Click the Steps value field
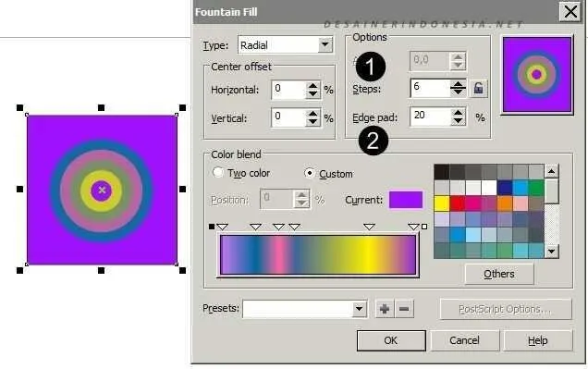Viewport: 588px width, 369px height. click(x=431, y=88)
